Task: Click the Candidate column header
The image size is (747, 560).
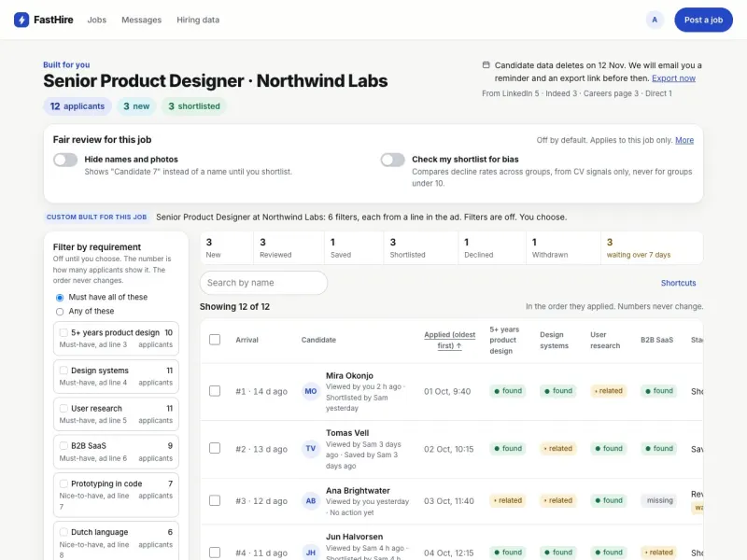Action: coord(318,340)
